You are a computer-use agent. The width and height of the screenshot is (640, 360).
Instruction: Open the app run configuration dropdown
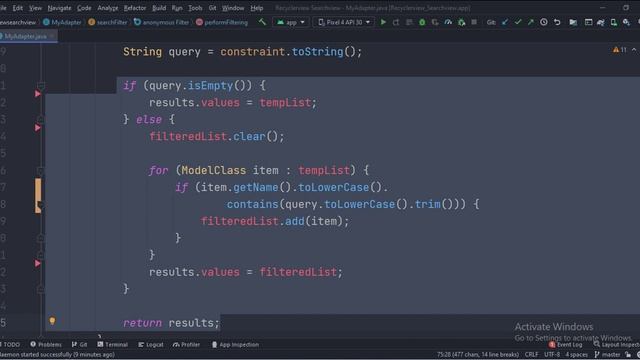tap(291, 22)
